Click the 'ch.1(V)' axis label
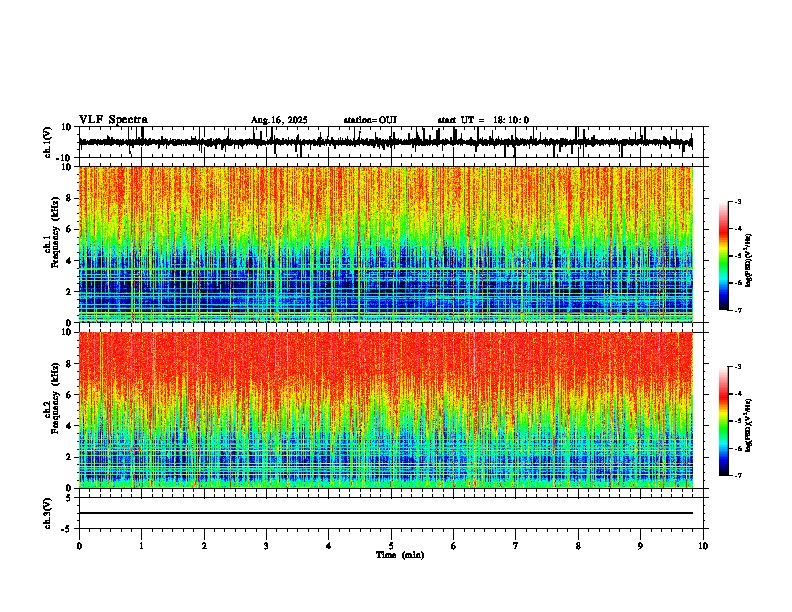This screenshot has width=792, height=612. point(48,142)
